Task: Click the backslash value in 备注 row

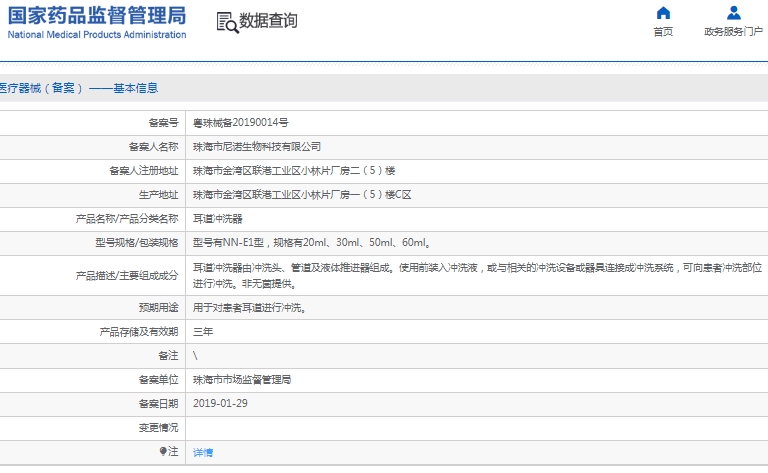Action: click(195, 355)
